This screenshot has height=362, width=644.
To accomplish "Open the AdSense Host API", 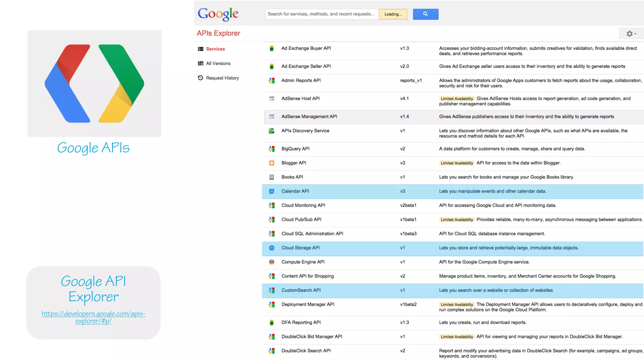I will pos(300,99).
